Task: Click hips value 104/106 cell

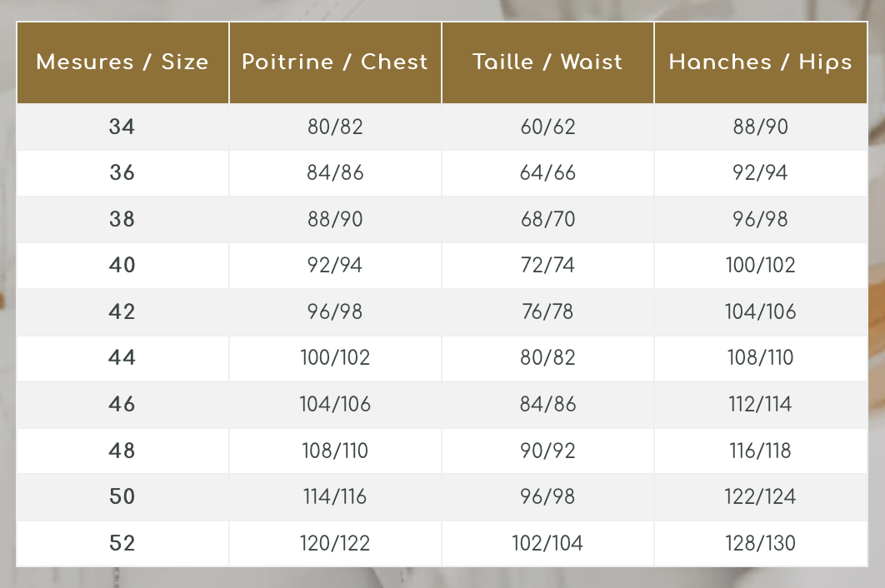Action: point(760,312)
